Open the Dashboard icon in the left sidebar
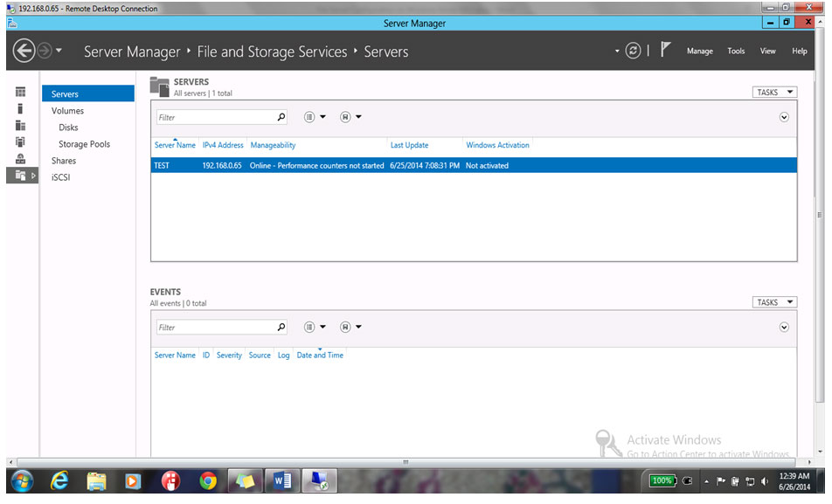Image resolution: width=832 pixels, height=504 pixels. 20,92
